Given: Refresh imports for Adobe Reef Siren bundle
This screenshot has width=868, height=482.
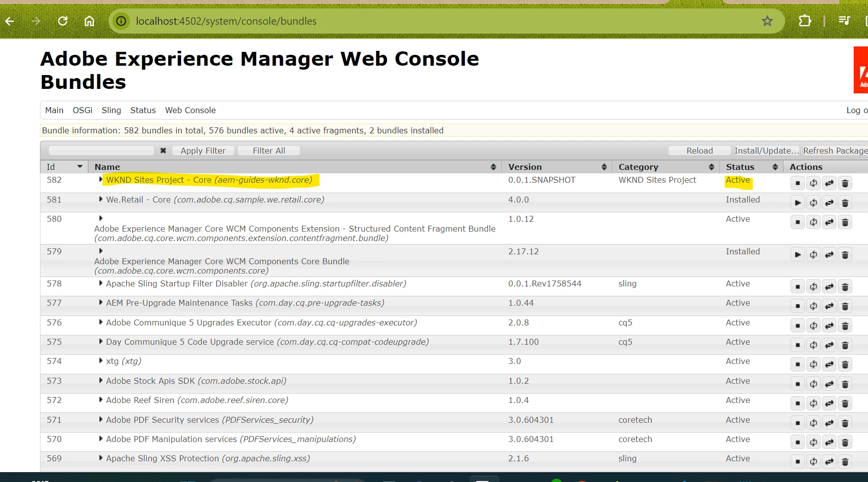Looking at the screenshot, I should coord(813,403).
